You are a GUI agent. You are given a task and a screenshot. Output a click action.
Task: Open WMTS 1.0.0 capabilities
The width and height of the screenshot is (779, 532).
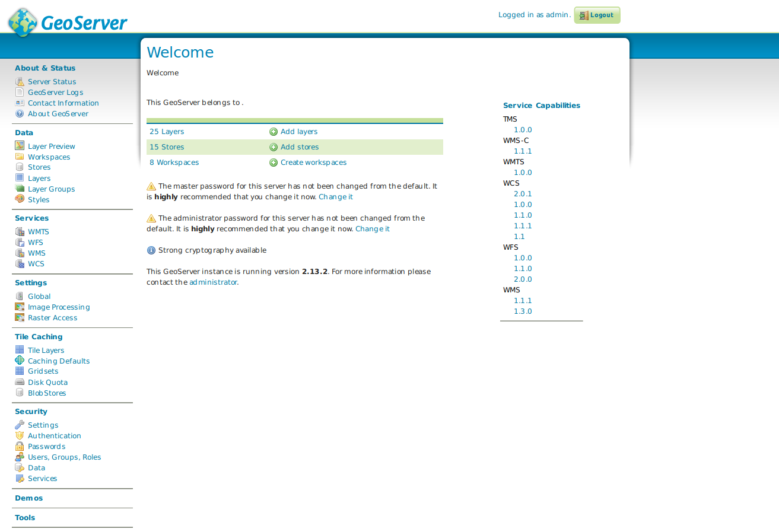click(523, 173)
